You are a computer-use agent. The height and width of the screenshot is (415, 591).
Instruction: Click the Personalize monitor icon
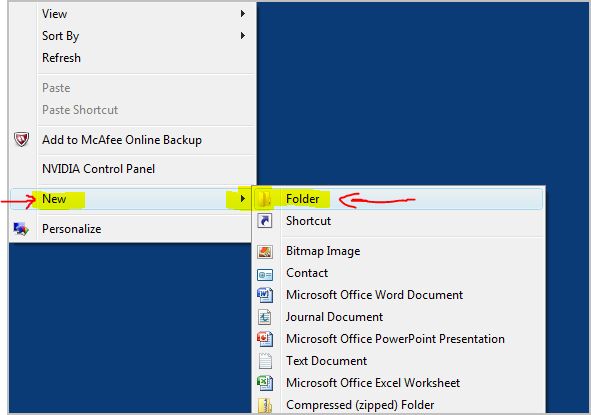click(21, 229)
